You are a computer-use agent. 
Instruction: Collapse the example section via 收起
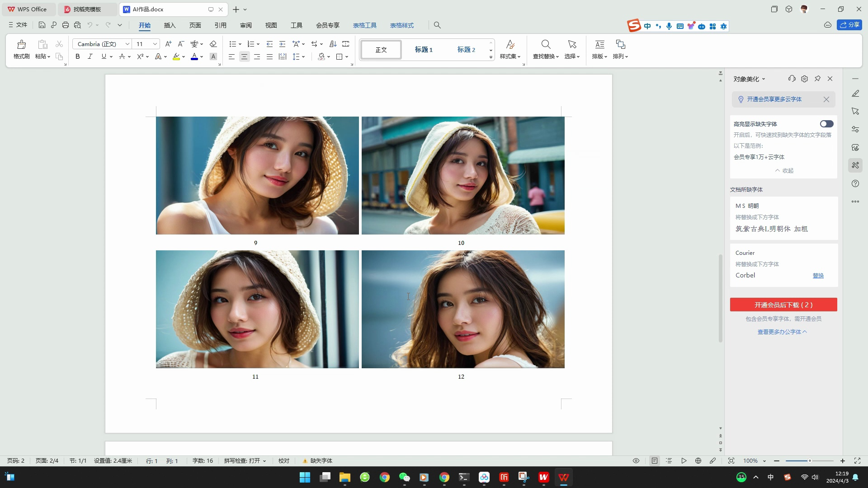[784, 171]
